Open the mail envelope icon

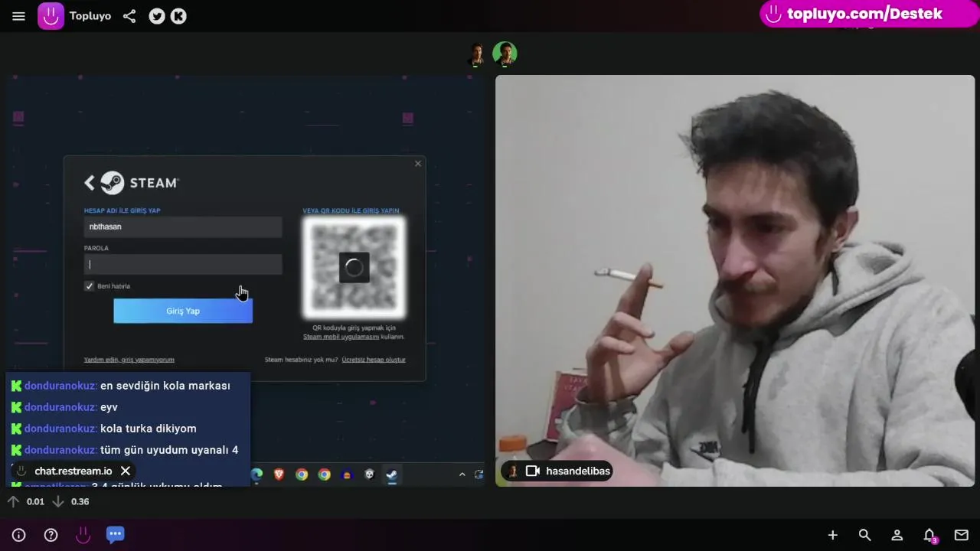point(962,535)
